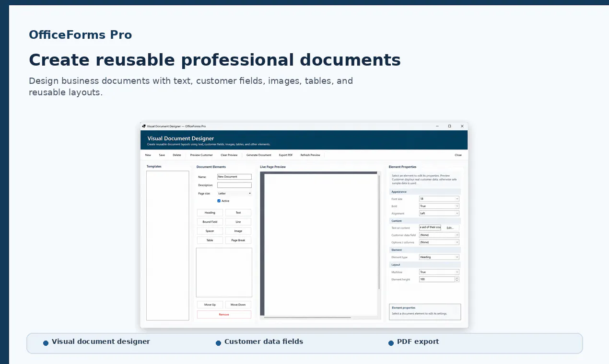Close the window with the X button
Screen dimensions: 609x364
click(462, 126)
